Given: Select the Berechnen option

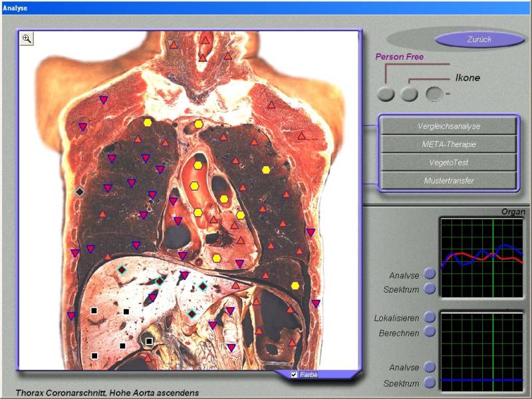Looking at the screenshot, I should pyautogui.click(x=430, y=331).
